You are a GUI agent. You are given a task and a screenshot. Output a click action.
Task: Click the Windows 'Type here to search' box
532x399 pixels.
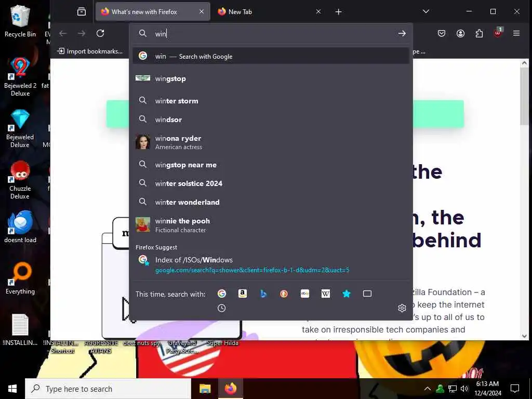coord(108,389)
